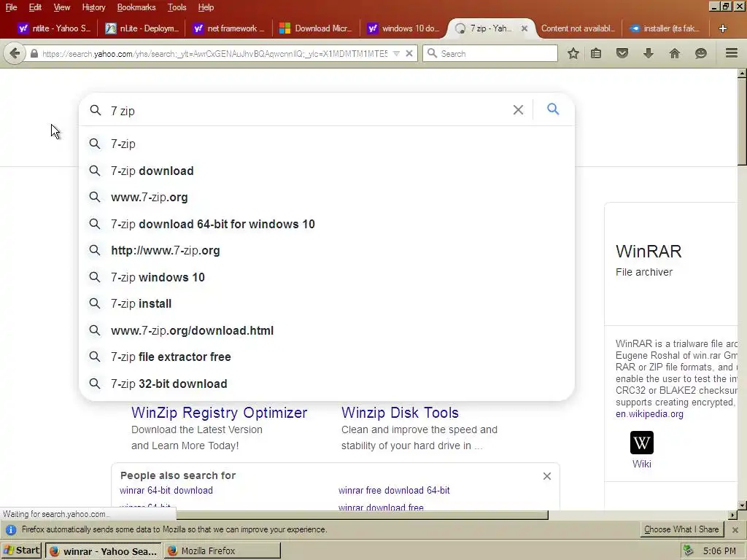Select 'www.7-zip.org' suggestion
747x560 pixels.
[x=327, y=197]
